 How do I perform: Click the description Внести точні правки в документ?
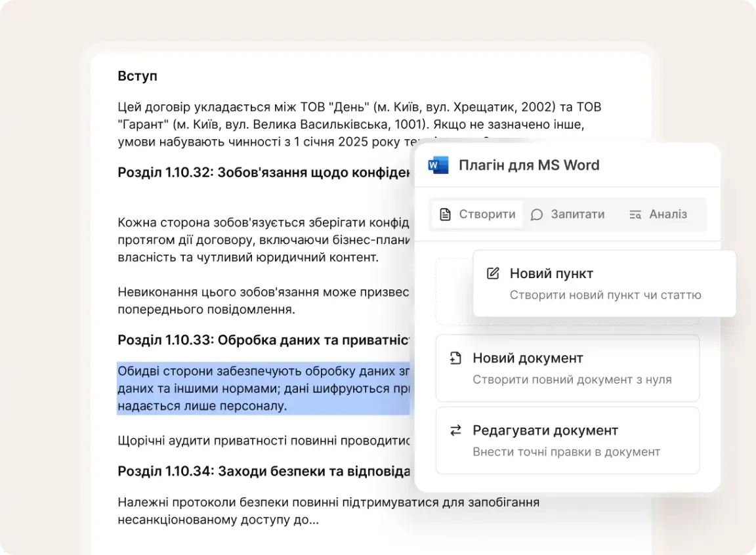566,451
